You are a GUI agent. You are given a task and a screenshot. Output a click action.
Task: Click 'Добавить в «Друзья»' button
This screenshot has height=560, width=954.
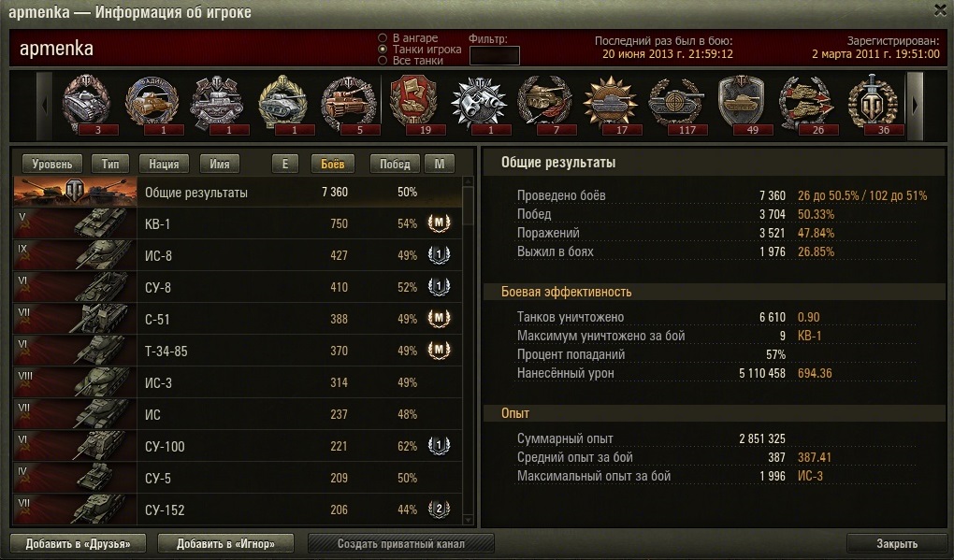point(78,543)
